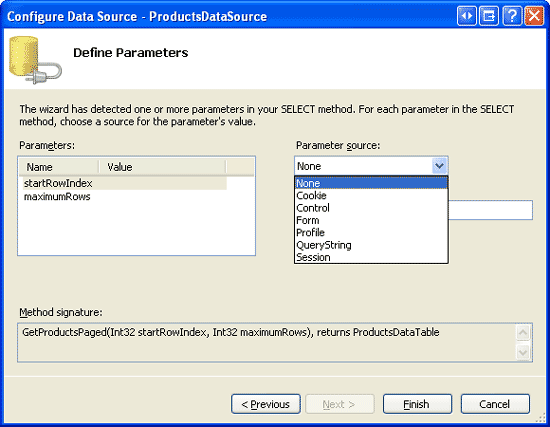
Task: Close the Configure Data Source dialog
Action: coord(534,16)
